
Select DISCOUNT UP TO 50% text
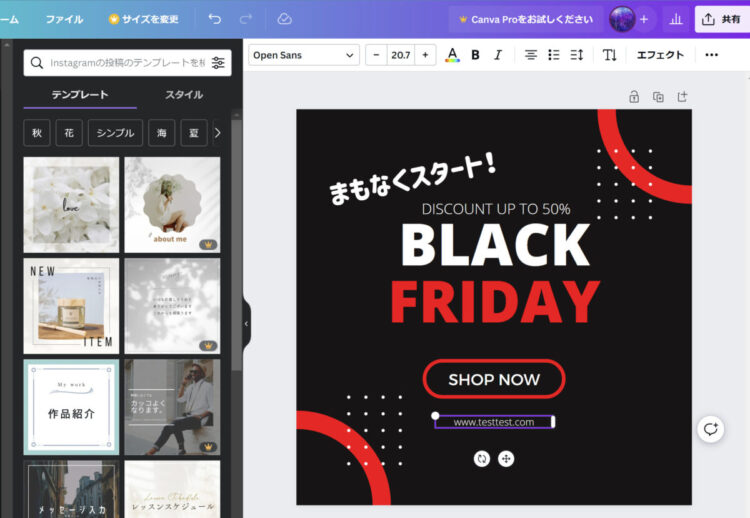(496, 209)
